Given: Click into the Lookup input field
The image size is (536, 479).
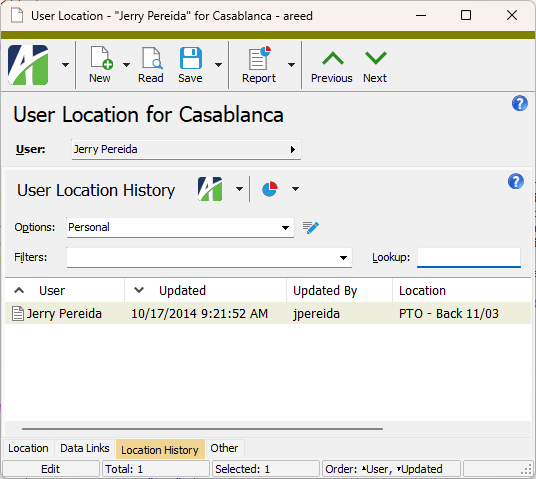Looking at the screenshot, I should point(469,257).
